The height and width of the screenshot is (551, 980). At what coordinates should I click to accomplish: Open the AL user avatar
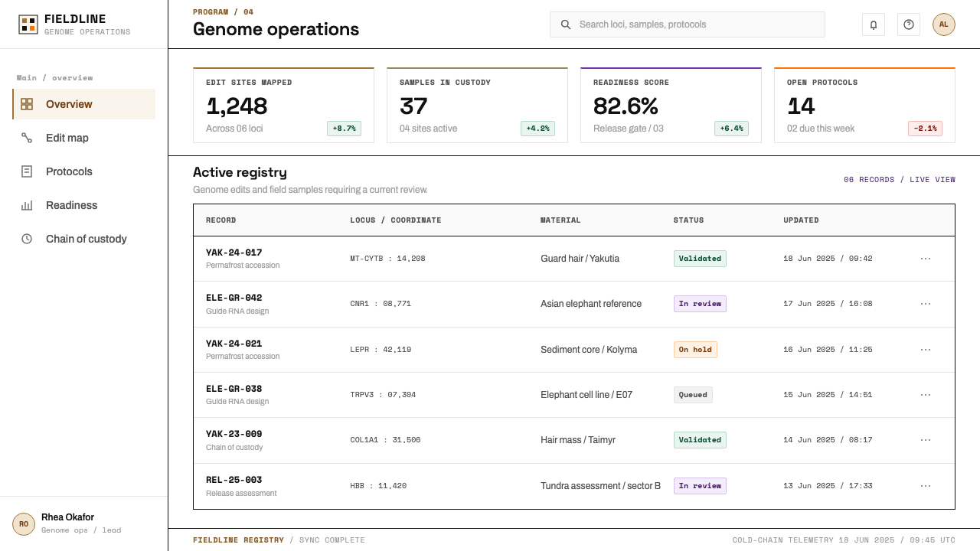coord(944,24)
